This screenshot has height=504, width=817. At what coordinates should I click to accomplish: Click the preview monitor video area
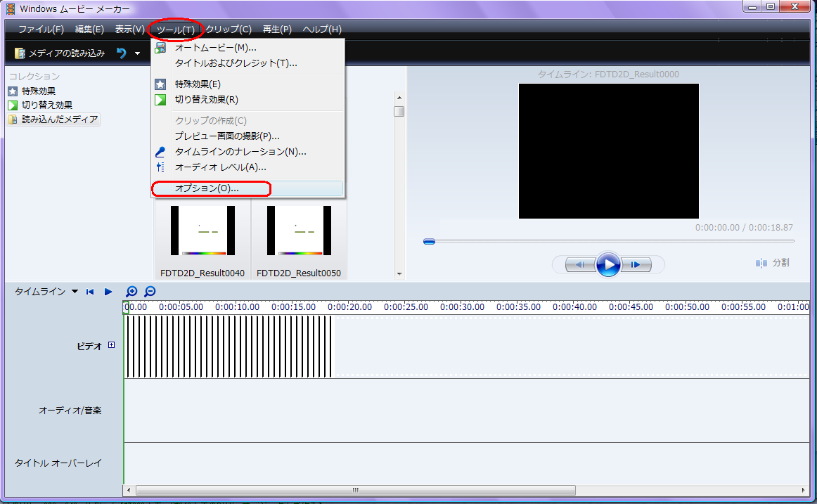[x=609, y=151]
